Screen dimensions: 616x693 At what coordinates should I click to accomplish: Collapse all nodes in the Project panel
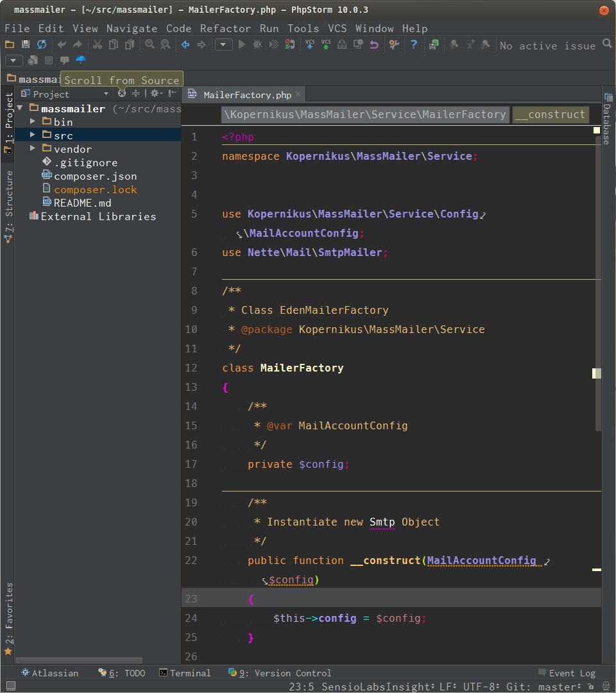135,94
